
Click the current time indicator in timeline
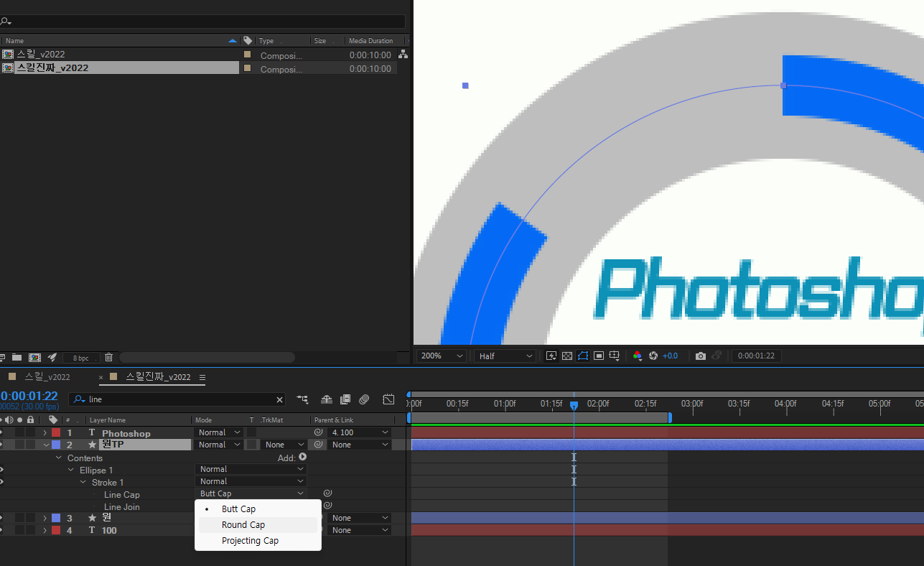pos(574,406)
